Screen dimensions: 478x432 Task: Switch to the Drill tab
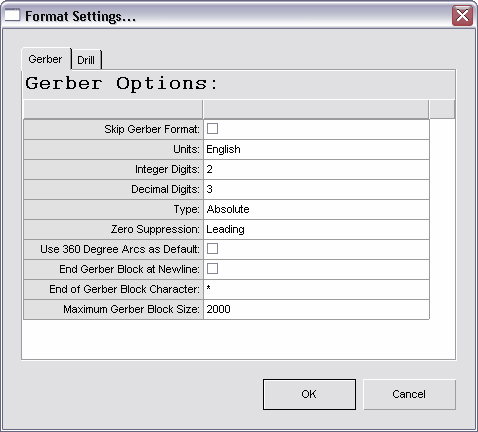point(86,60)
